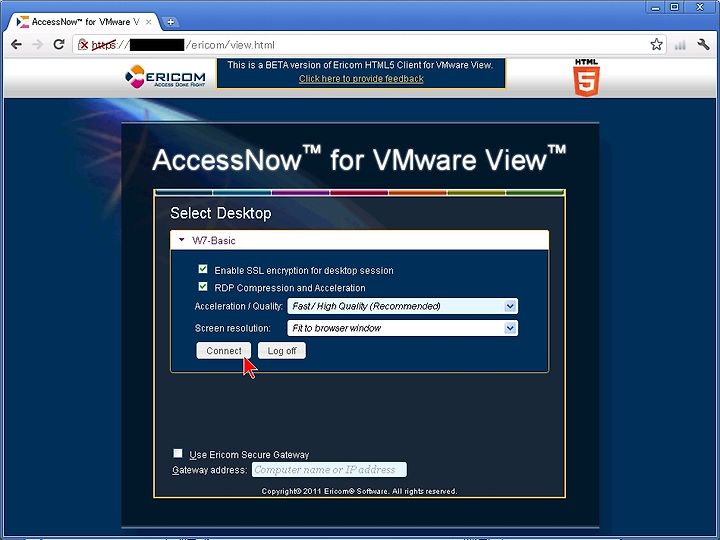The width and height of the screenshot is (720, 540).
Task: Click the Gateway address input field
Action: coord(329,470)
